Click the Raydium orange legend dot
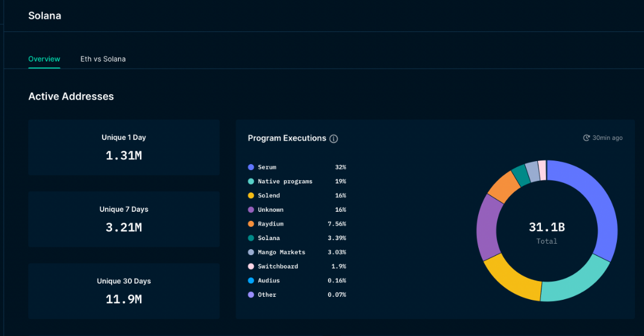Viewport: 644px width, 336px height. click(251, 224)
